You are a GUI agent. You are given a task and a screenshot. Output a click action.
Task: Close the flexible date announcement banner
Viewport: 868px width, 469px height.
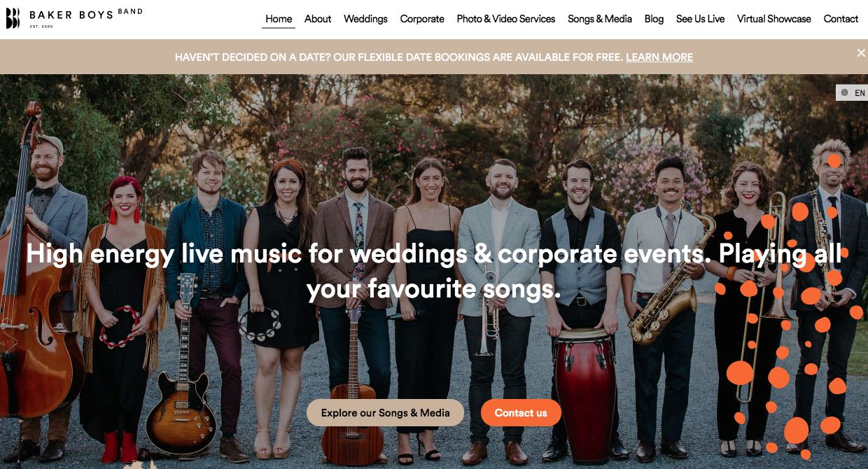[x=861, y=53]
